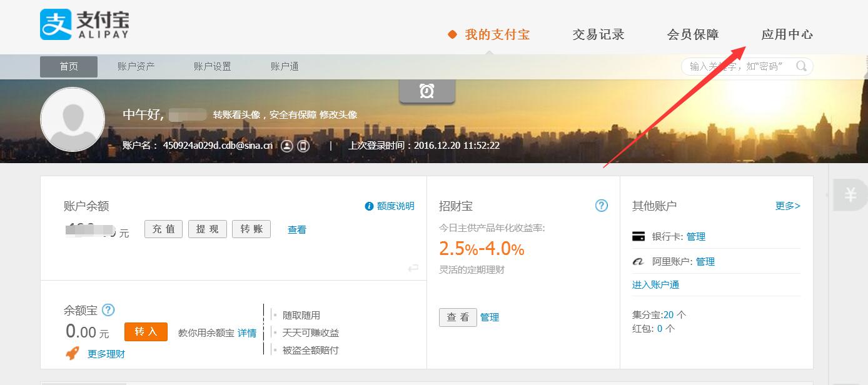Click the Alipay logo

[x=84, y=25]
